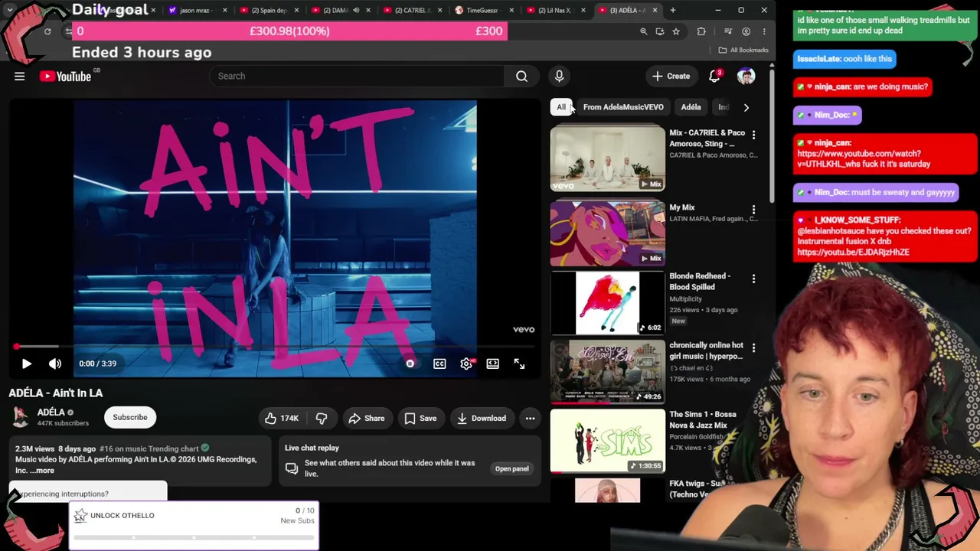Image resolution: width=980 pixels, height=551 pixels.
Task: Go to YouTube home via the logo
Action: (x=65, y=76)
